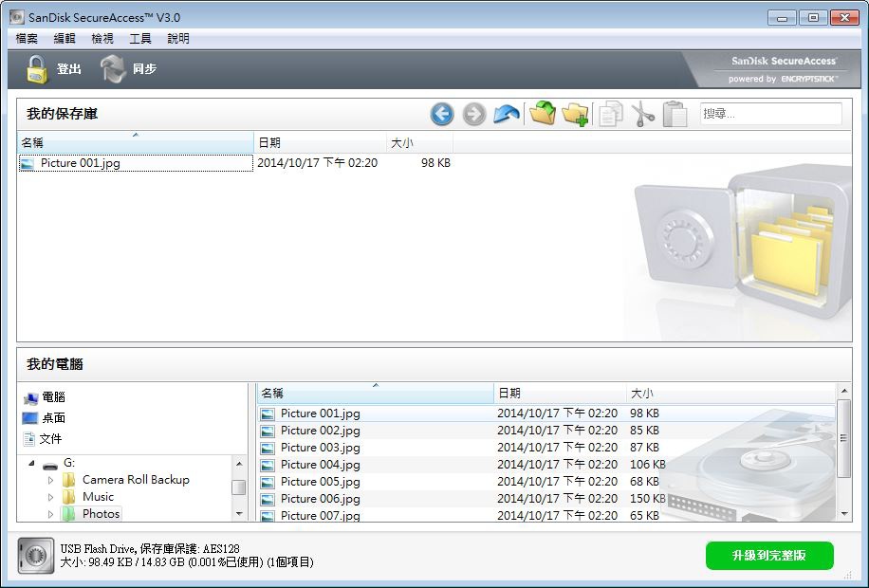Sort vault by 大小 column header

(419, 142)
